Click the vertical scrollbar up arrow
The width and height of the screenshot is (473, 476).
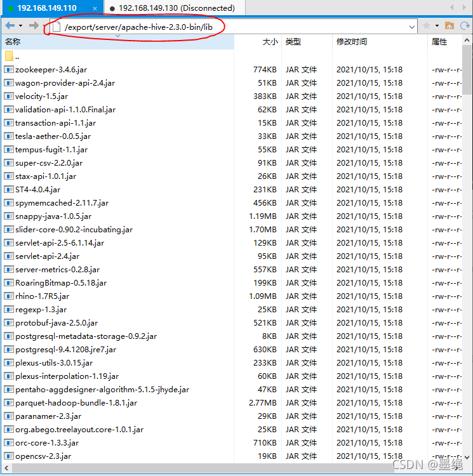467,40
